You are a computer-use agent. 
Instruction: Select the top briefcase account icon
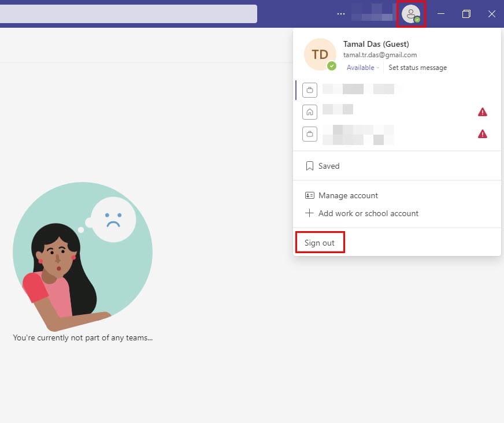click(310, 90)
